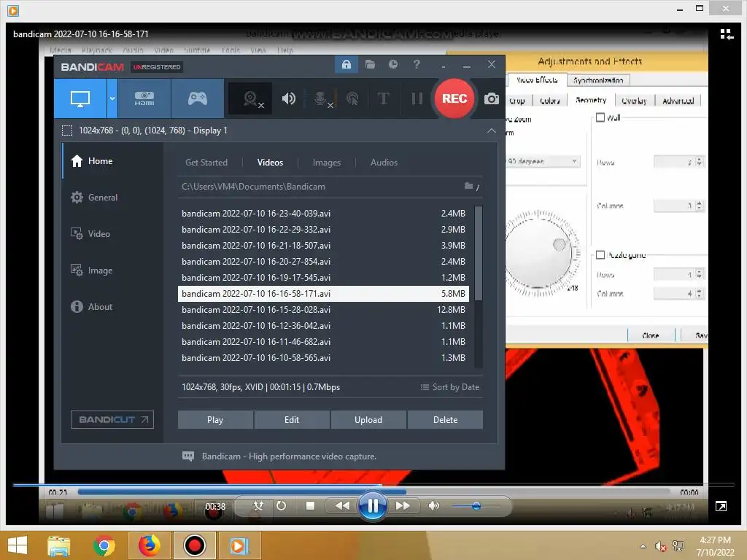
Task: Click the speaker sound icon in Bandicam toolbar
Action: (289, 98)
